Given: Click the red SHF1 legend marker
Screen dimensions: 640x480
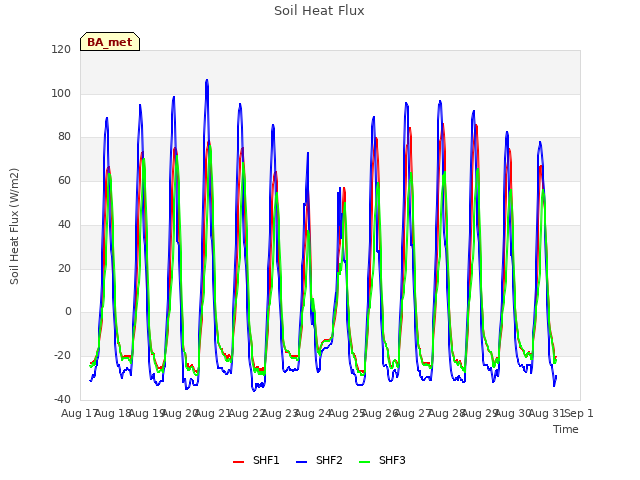Looking at the screenshot, I should (238, 462).
